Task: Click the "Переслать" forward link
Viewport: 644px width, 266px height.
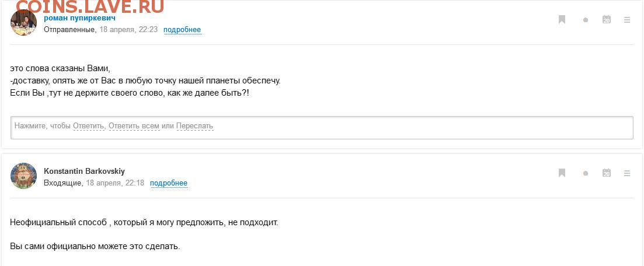Action: pos(194,126)
